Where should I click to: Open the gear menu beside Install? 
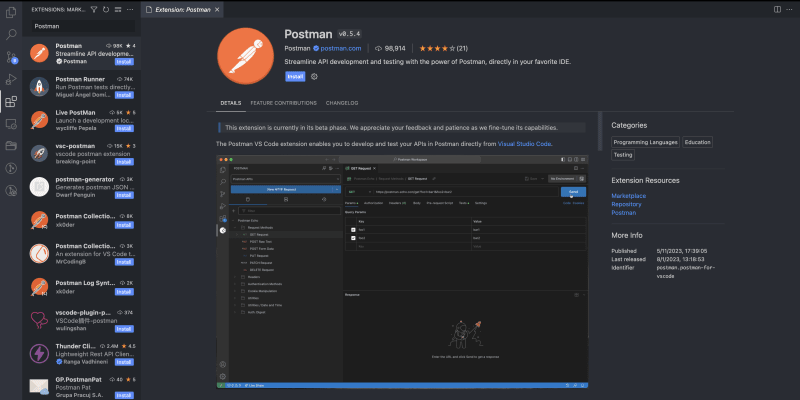(314, 77)
